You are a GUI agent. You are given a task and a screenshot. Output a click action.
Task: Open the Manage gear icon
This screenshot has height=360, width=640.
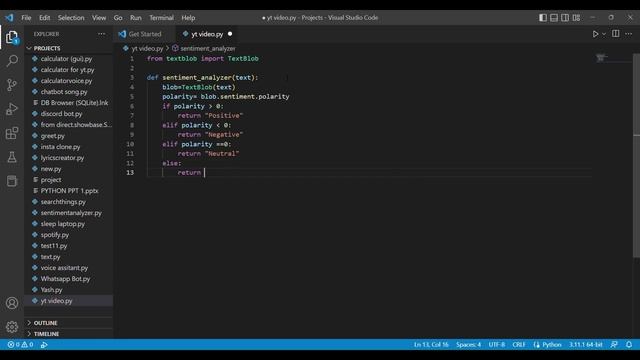(12, 327)
